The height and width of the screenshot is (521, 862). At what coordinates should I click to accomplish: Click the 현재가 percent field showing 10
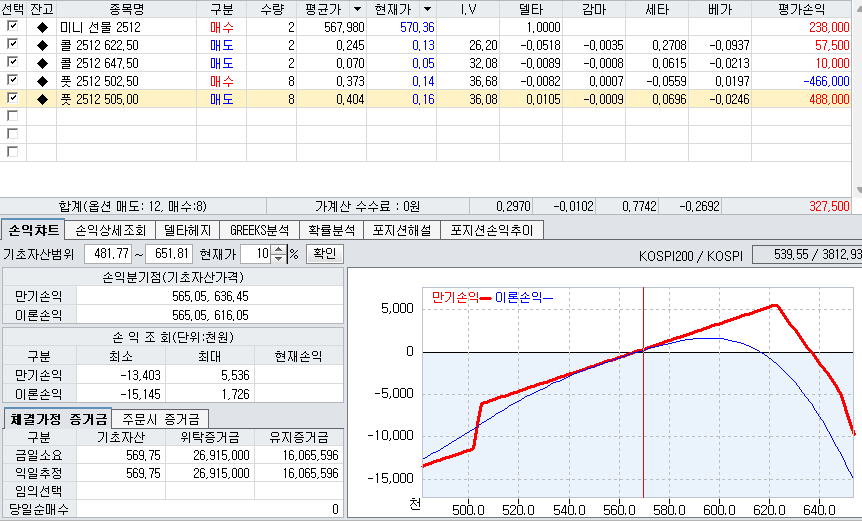(256, 254)
